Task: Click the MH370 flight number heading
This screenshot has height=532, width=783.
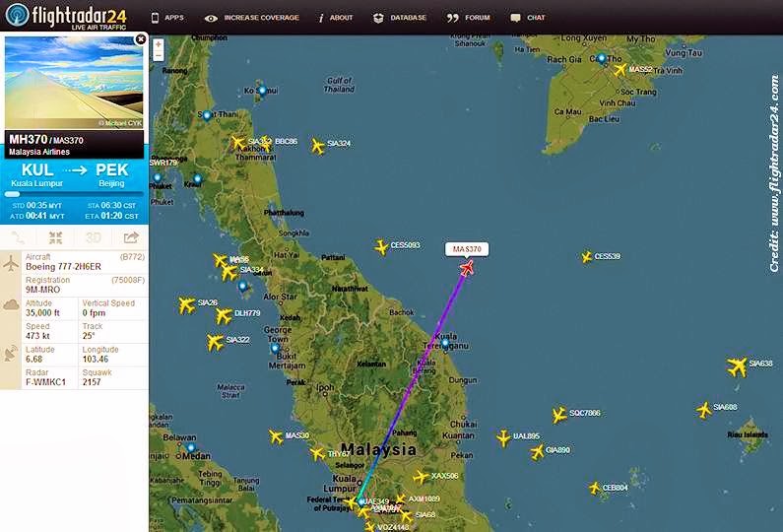Action: point(28,139)
